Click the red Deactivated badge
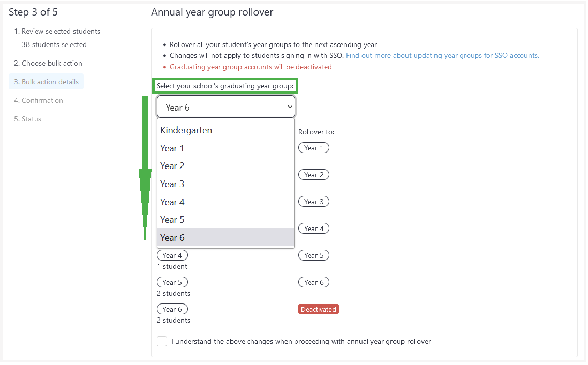588x365 pixels. (319, 309)
